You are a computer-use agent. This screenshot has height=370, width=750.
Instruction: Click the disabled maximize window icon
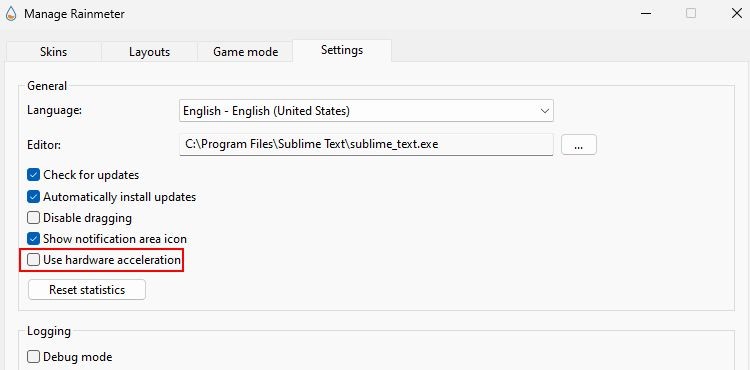click(691, 13)
